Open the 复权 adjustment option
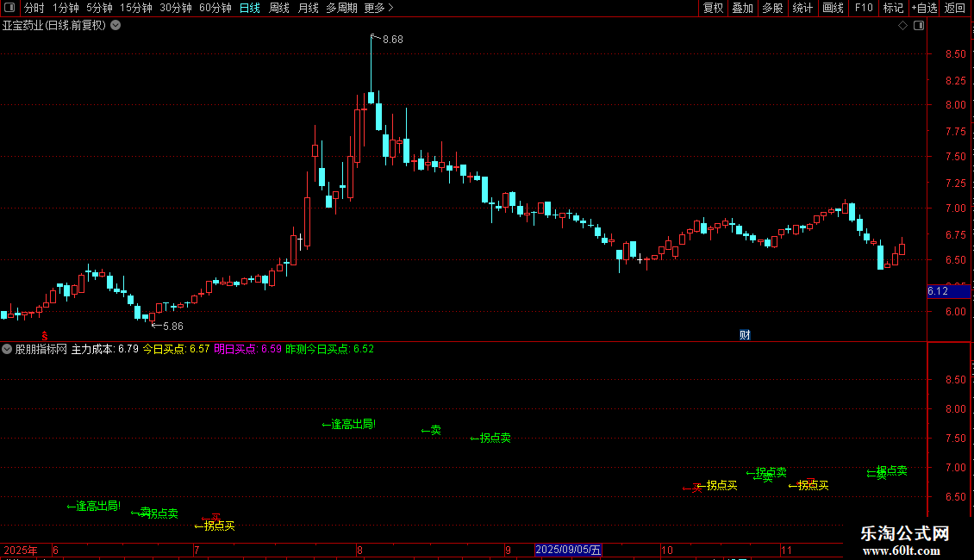The image size is (974, 560). (713, 8)
